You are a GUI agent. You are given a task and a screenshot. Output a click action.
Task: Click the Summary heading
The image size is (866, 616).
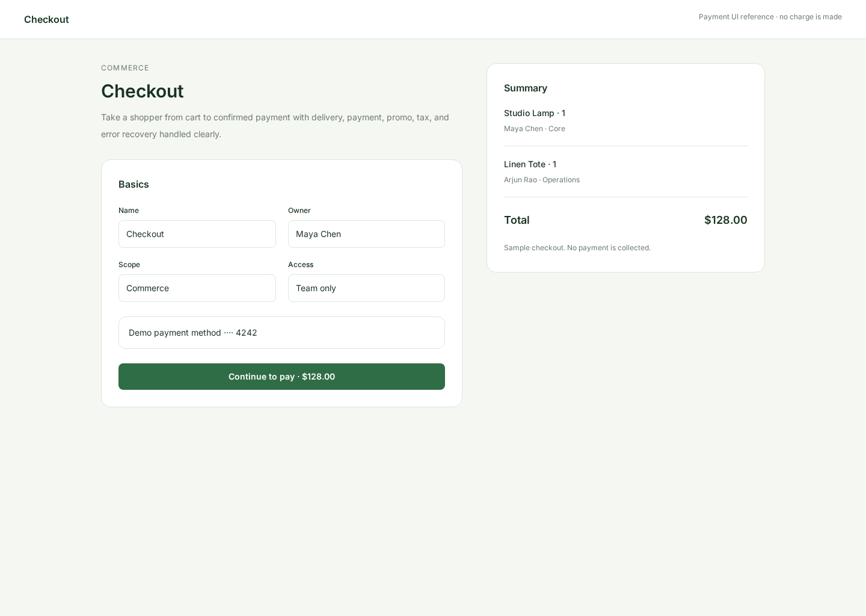pos(526,88)
